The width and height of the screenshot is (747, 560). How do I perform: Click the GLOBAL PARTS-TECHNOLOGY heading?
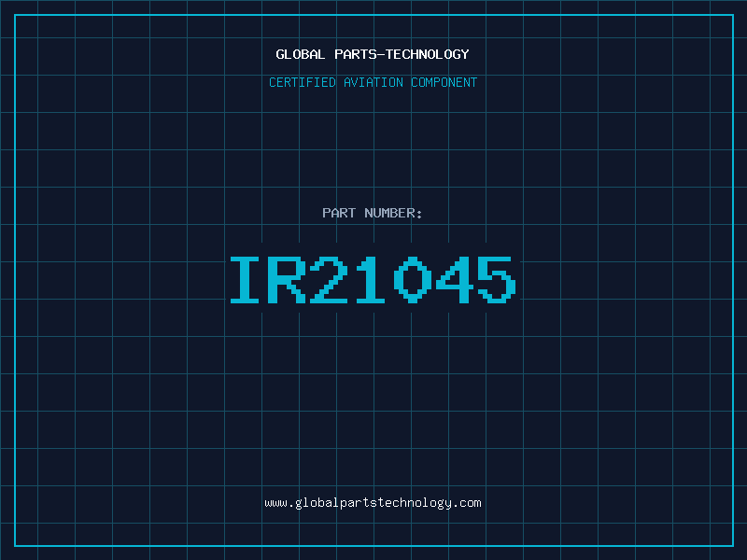pos(373,54)
